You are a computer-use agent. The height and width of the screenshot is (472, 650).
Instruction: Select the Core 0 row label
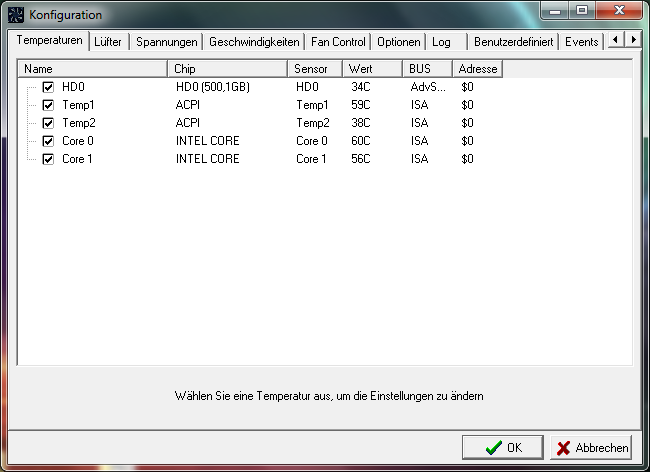tap(78, 141)
